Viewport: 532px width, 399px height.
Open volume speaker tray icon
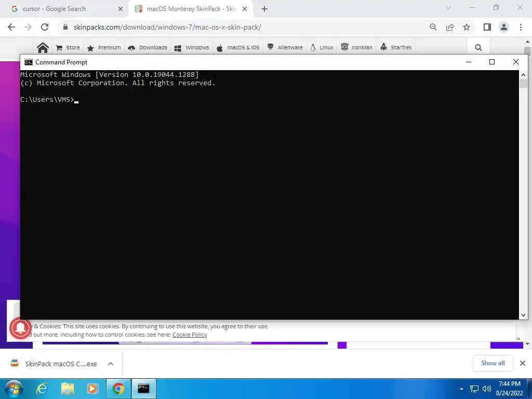(x=486, y=389)
